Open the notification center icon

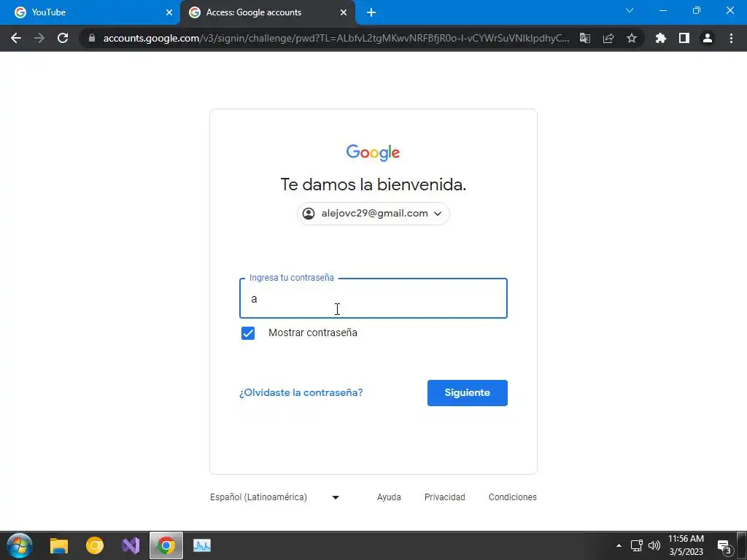[x=724, y=546]
